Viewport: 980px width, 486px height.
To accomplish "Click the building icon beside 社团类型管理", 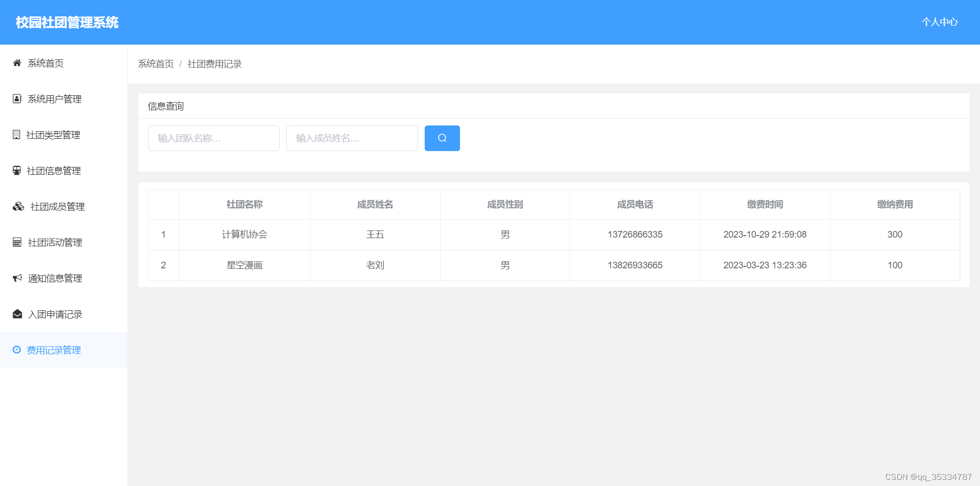I will [16, 135].
